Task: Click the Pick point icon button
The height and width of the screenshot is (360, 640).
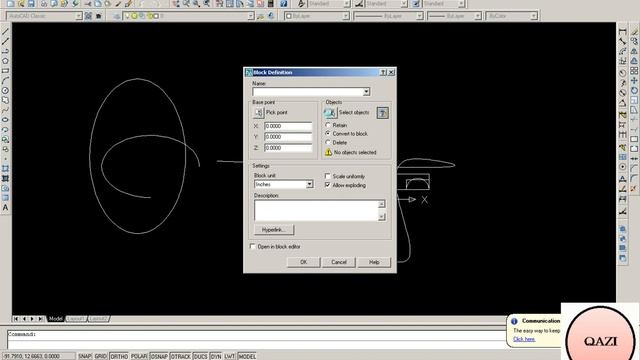Action: pos(258,112)
